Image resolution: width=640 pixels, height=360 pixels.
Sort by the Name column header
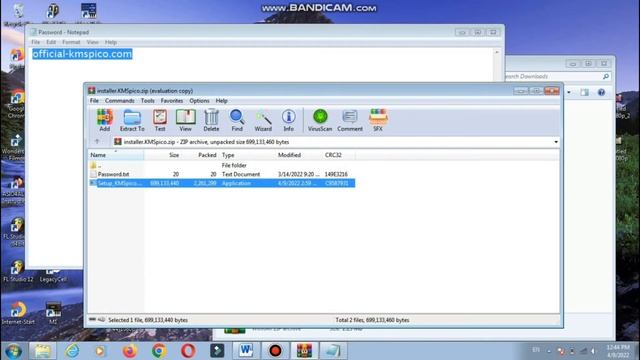click(x=116, y=155)
